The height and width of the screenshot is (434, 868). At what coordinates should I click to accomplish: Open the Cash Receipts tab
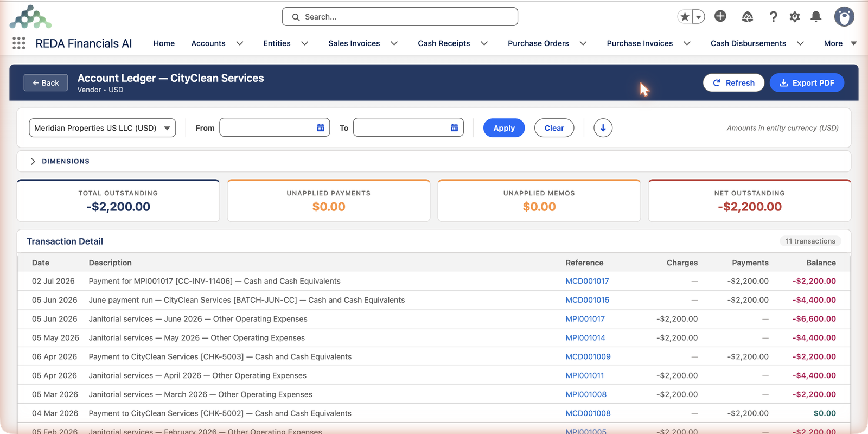pos(444,43)
